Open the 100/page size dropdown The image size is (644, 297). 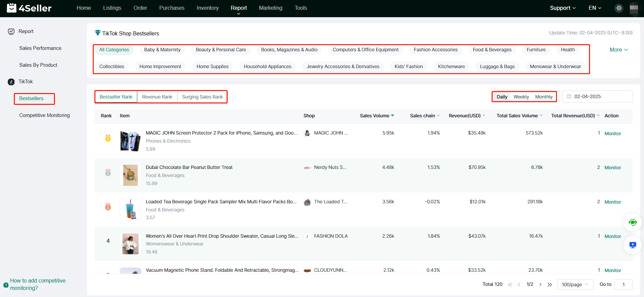(575, 285)
